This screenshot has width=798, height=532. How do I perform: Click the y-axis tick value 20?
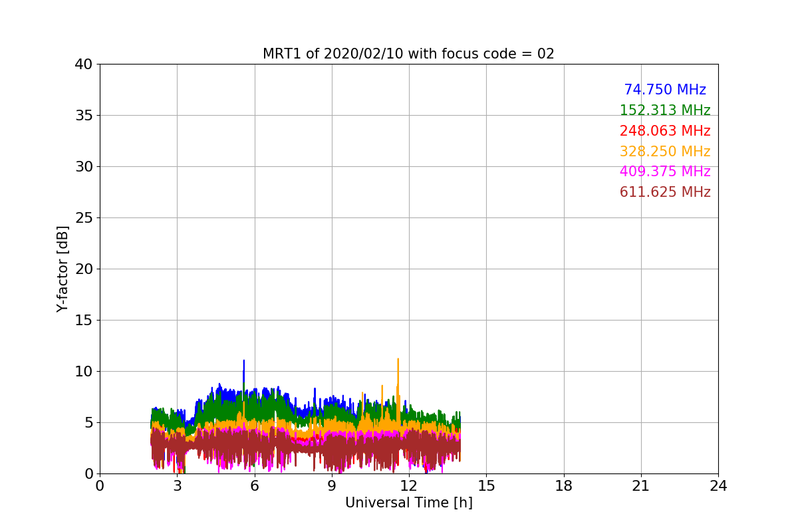[84, 269]
